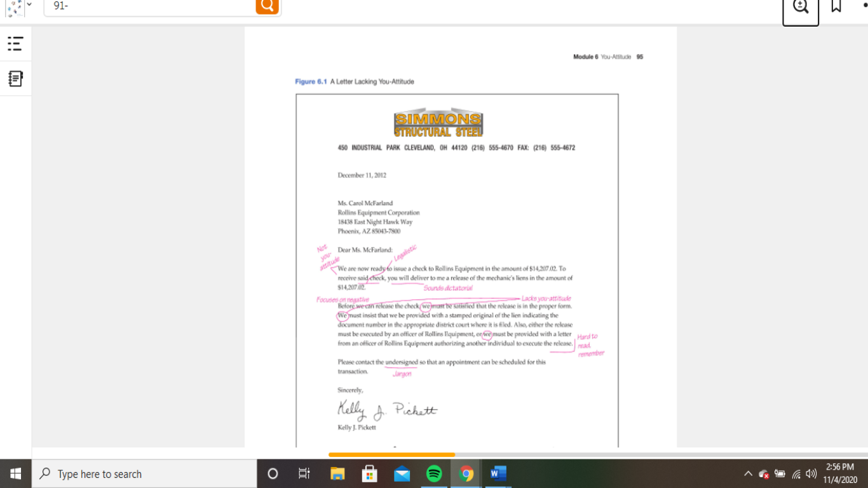Select the orange search magnifier icon
Image resolution: width=868 pixels, height=488 pixels.
(x=266, y=6)
